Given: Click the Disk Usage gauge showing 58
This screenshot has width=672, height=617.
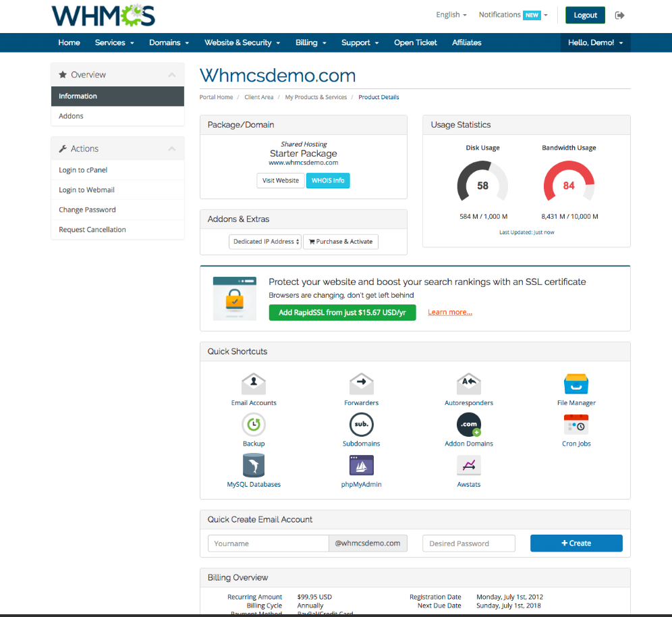Looking at the screenshot, I should 482,182.
